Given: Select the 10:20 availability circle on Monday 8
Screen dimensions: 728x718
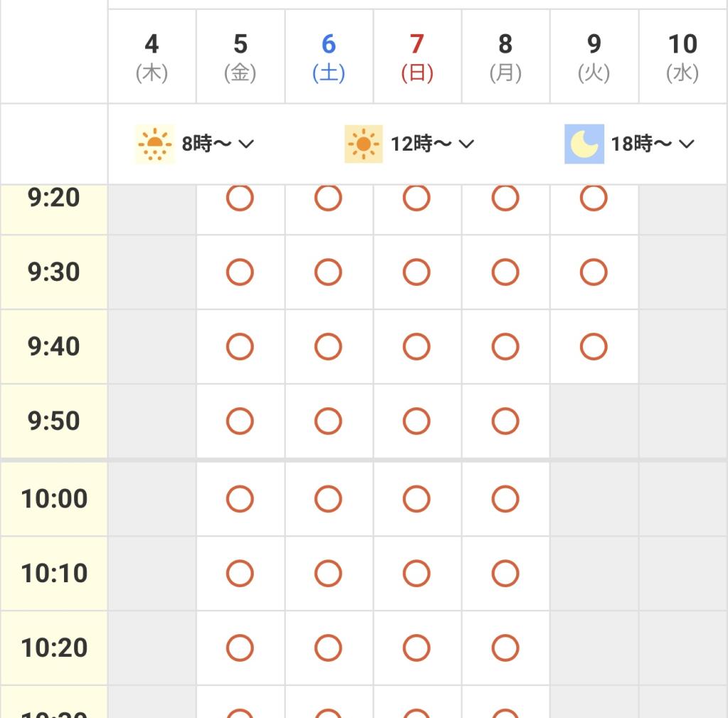Looking at the screenshot, I should pos(505,648).
